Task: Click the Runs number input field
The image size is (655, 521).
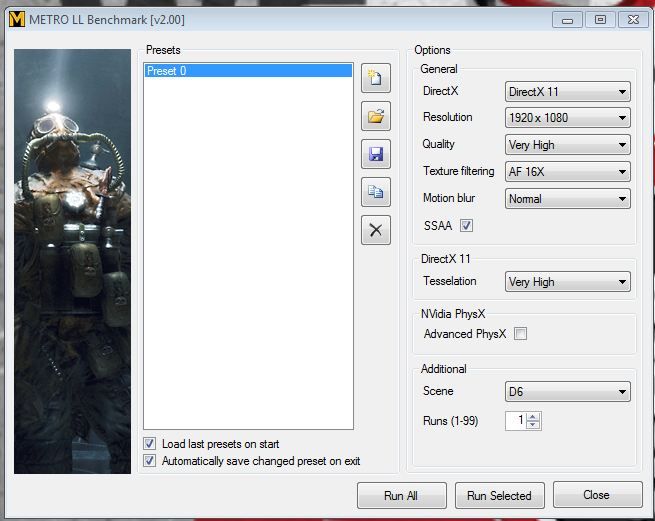Action: [x=515, y=421]
